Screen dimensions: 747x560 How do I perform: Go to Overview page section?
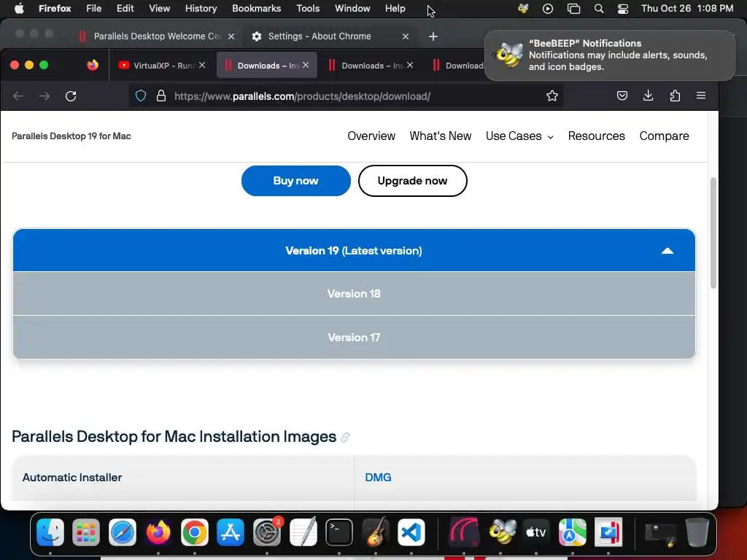[371, 136]
